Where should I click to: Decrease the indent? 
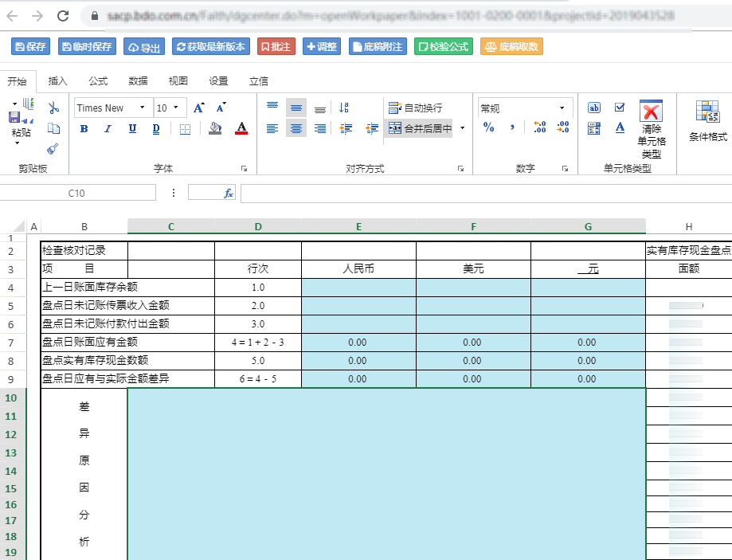(372, 128)
